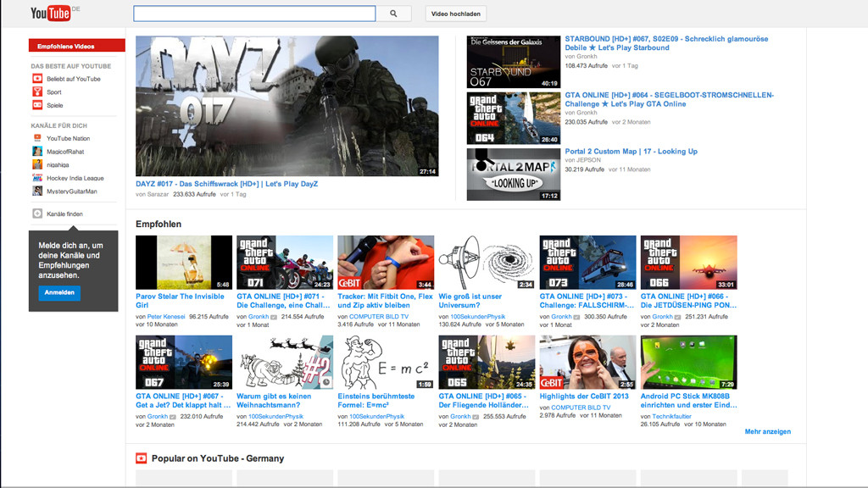Viewport: 868px width, 488px height.
Task: Click the Video hochladen button
Action: 455,14
